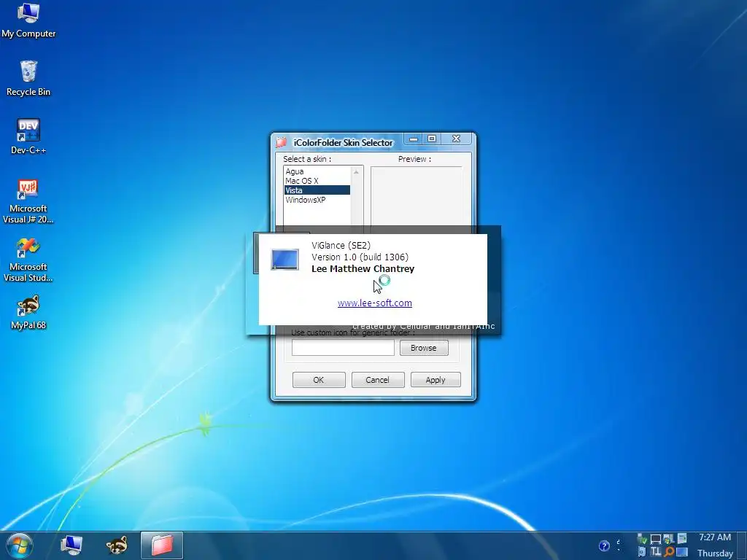747x560 pixels.
Task: Click the document page tray icon
Action: (x=682, y=539)
